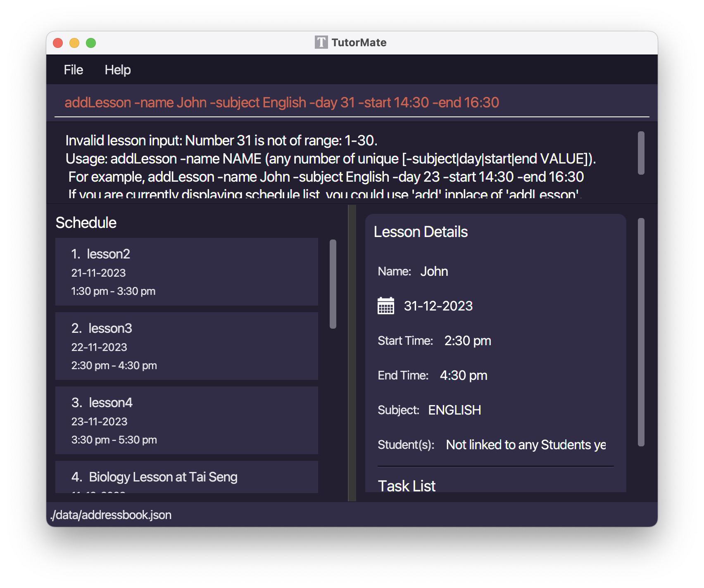The height and width of the screenshot is (588, 704).
Task: Click the End Time value 4:30 pm
Action: 464,375
